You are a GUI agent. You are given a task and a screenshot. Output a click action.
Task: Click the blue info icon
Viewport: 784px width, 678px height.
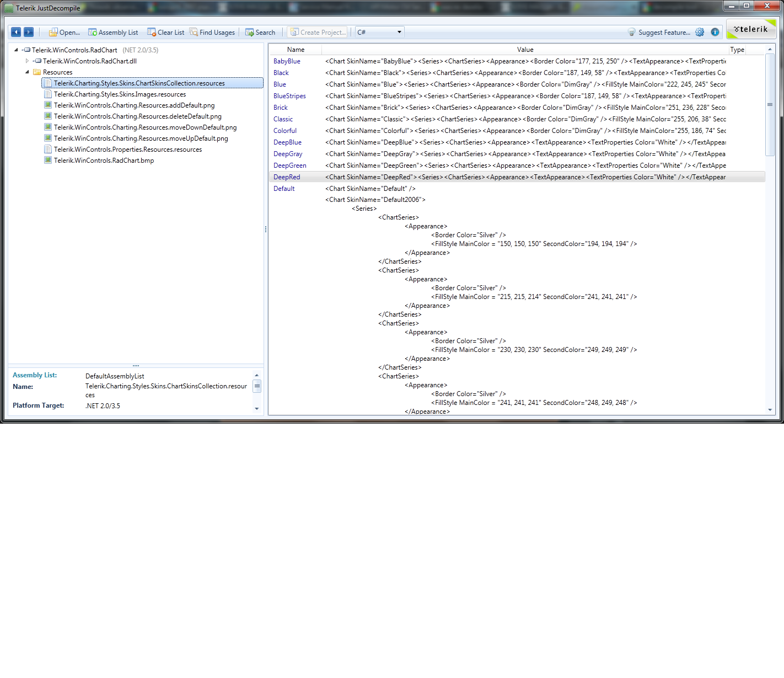point(715,32)
